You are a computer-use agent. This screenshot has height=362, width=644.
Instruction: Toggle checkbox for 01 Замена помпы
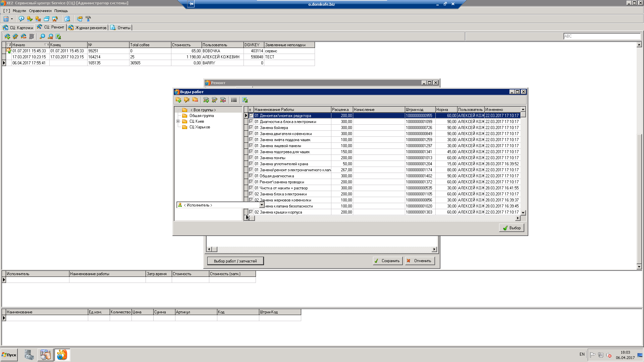pyautogui.click(x=251, y=158)
